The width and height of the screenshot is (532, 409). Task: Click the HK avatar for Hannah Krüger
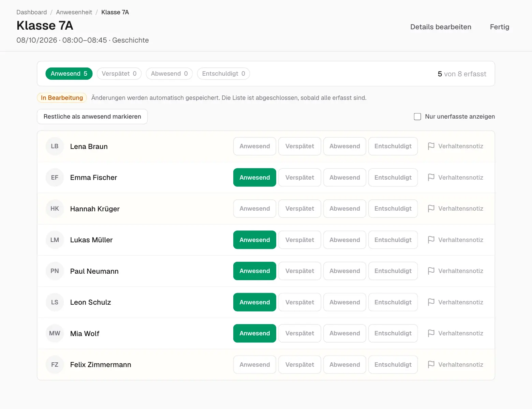[55, 209]
